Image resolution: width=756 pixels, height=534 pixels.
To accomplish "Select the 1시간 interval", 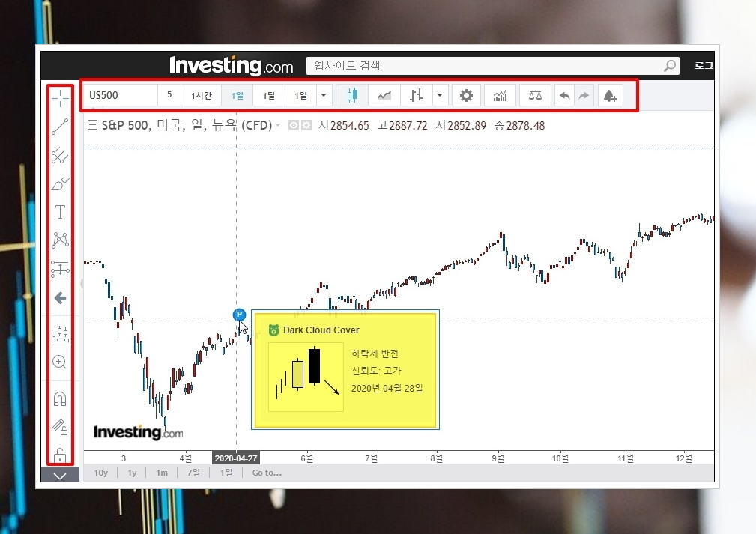I will (202, 95).
